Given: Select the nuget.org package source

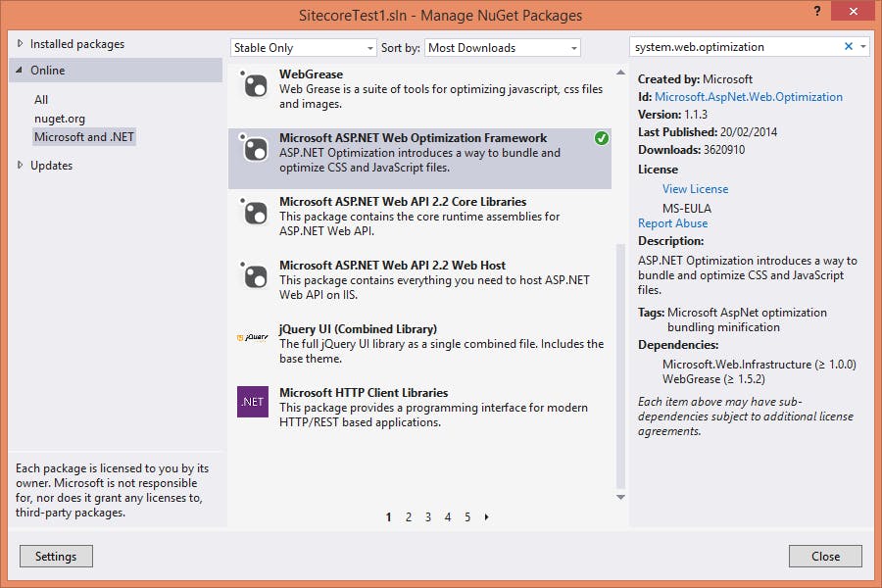Looking at the screenshot, I should pos(60,119).
